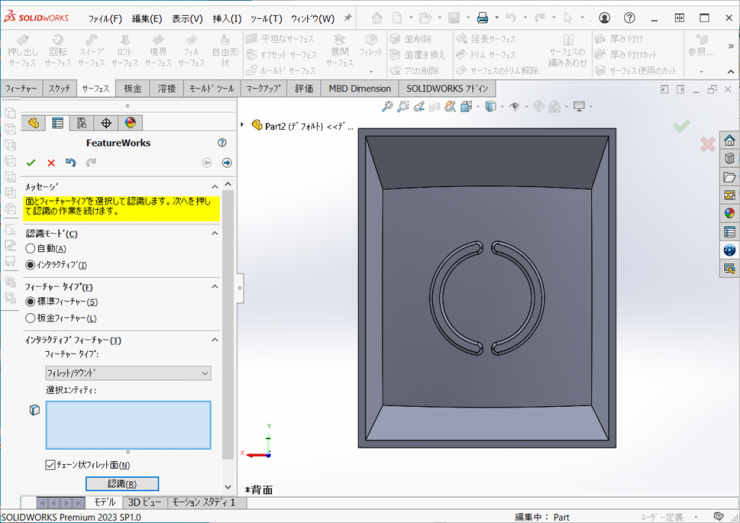Click the 認識(R) button
740x523 pixels.
coord(122,484)
